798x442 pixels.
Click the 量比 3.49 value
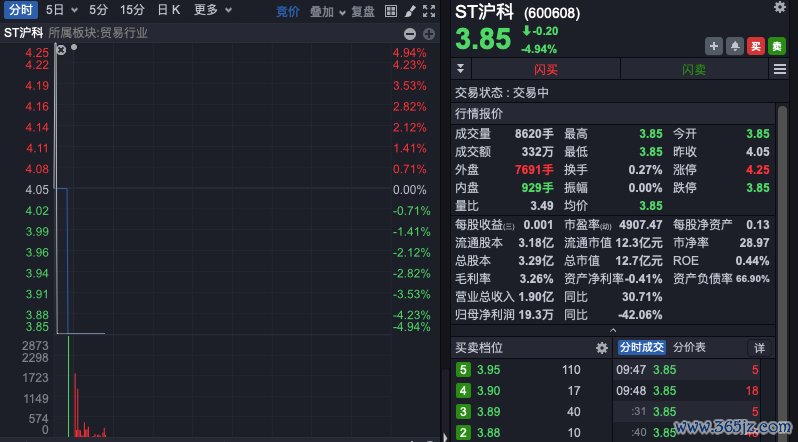tap(542, 206)
